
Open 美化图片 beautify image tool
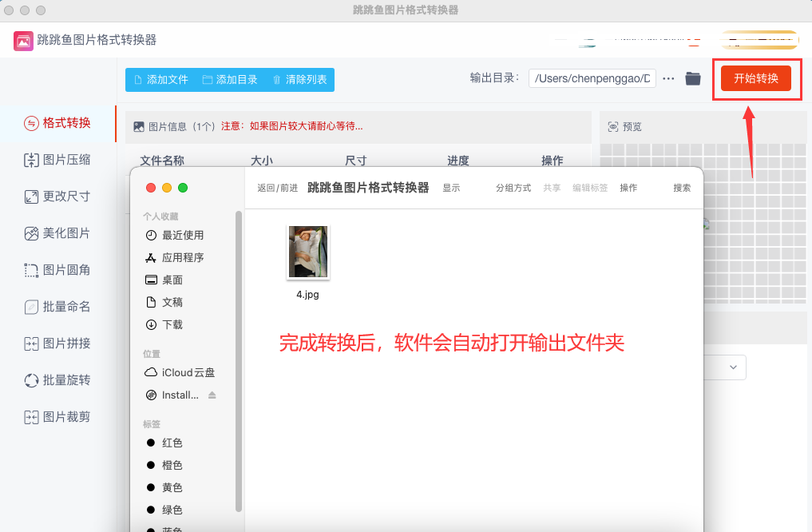coord(57,233)
